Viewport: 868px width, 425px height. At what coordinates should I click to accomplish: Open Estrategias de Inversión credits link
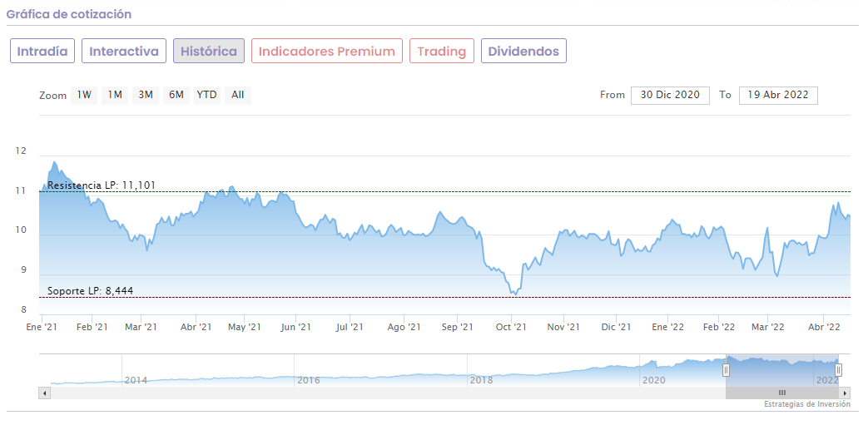807,404
